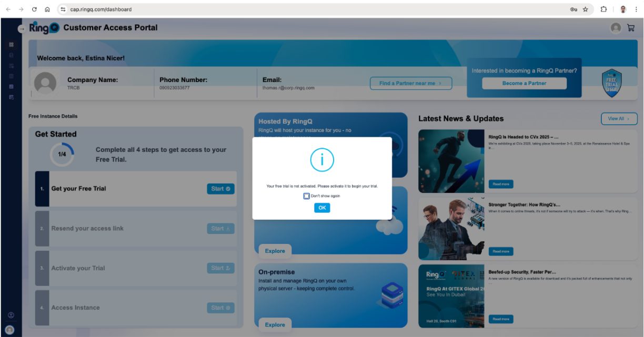Click the browser forward arrow
Screen dimensions: 644x337
coord(21,9)
